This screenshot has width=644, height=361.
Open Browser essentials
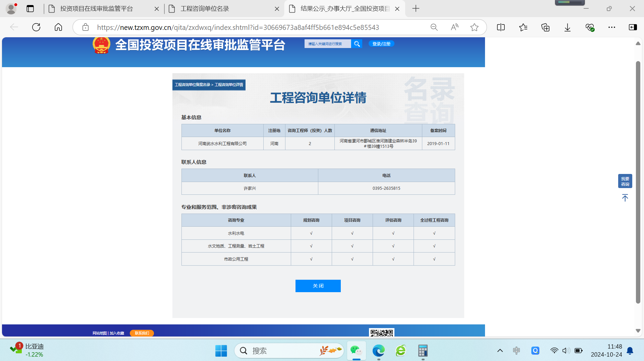click(x=590, y=27)
